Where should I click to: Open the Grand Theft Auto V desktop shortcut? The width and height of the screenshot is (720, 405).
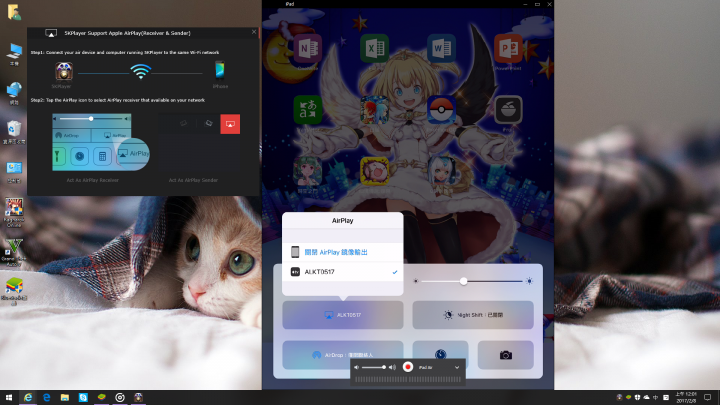coord(13,252)
